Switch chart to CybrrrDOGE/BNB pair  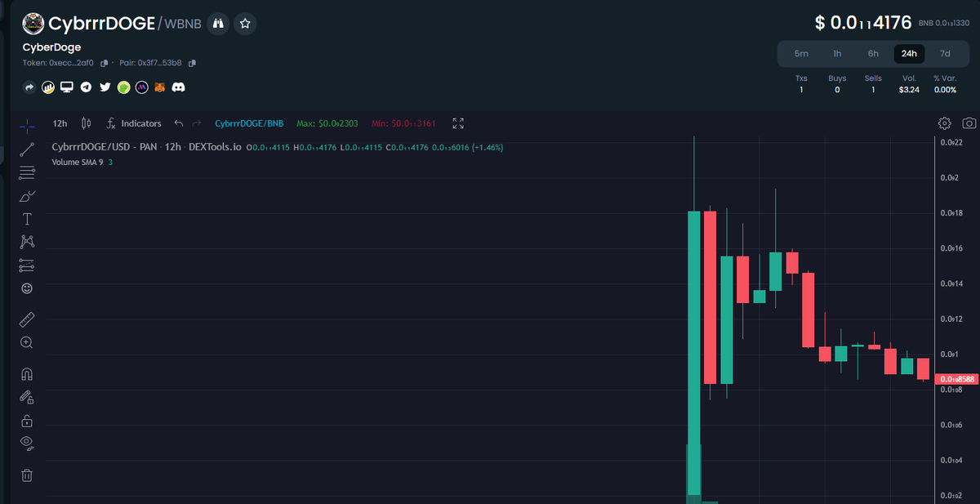tap(249, 123)
